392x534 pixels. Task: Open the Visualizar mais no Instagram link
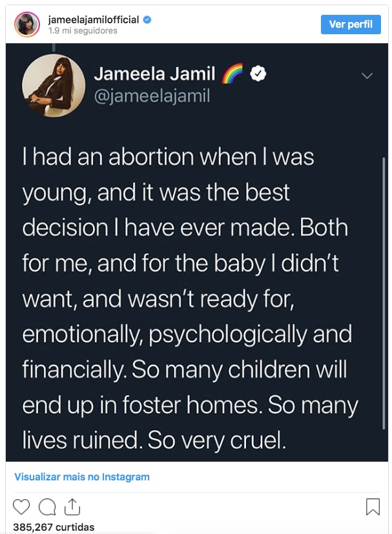82,477
